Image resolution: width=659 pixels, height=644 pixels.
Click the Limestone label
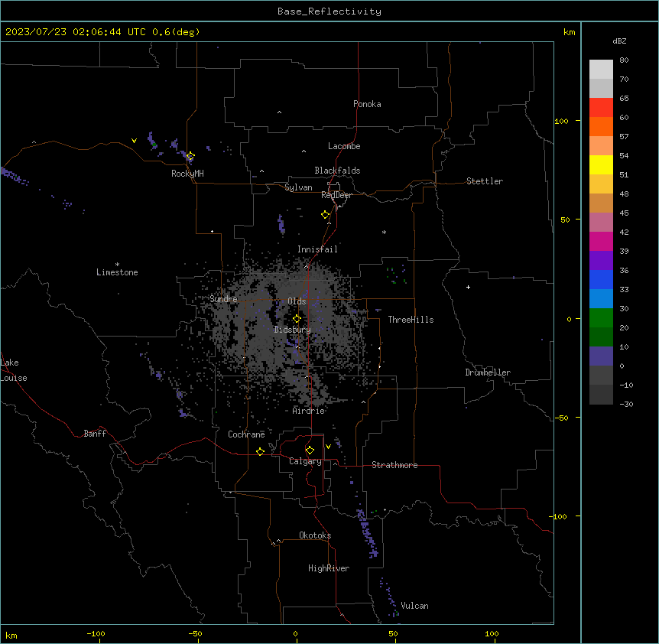click(x=117, y=272)
